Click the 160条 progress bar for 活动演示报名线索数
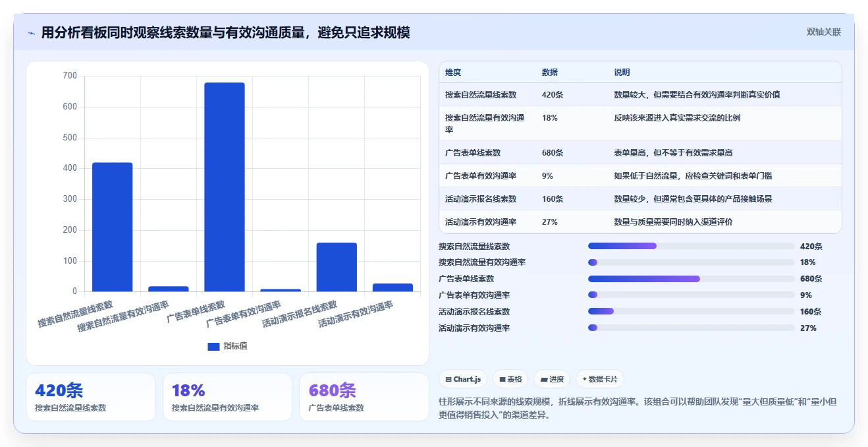868x447 pixels. tap(692, 311)
